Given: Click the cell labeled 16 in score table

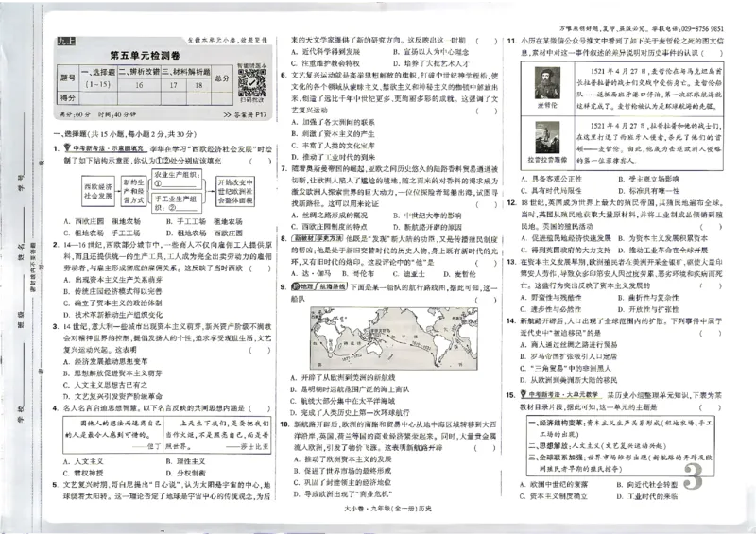Looking at the screenshot, I should pos(139,85).
